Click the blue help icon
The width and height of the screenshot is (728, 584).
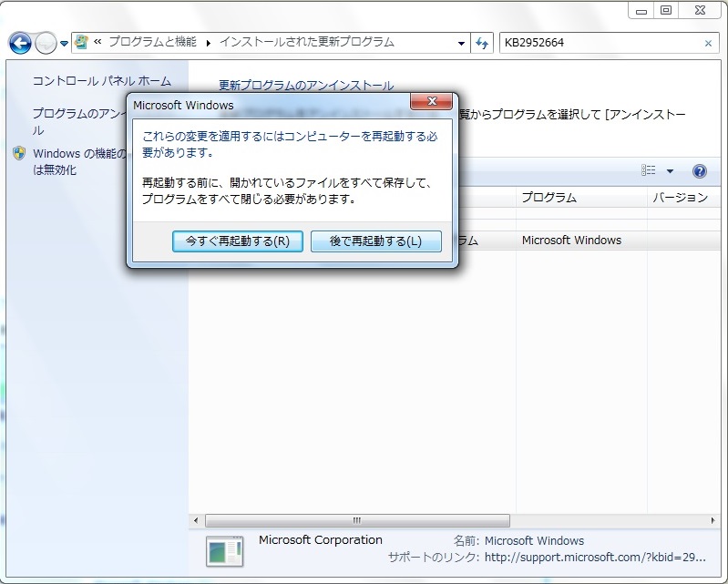tap(699, 171)
